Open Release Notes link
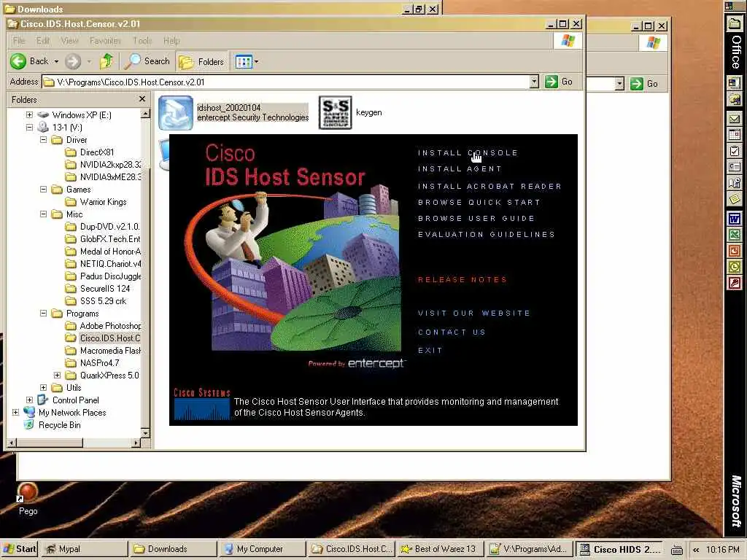 (x=462, y=279)
